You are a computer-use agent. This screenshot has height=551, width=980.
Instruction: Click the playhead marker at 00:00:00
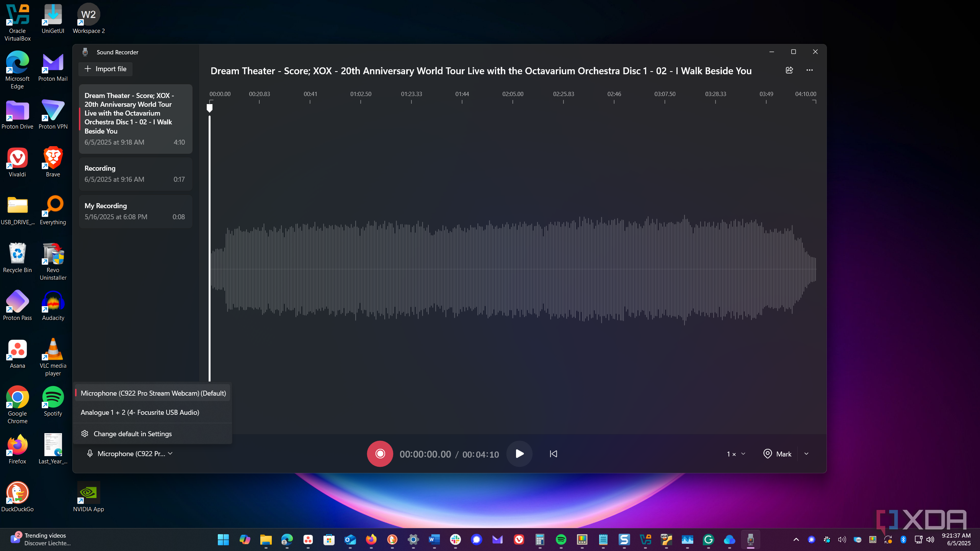point(209,108)
